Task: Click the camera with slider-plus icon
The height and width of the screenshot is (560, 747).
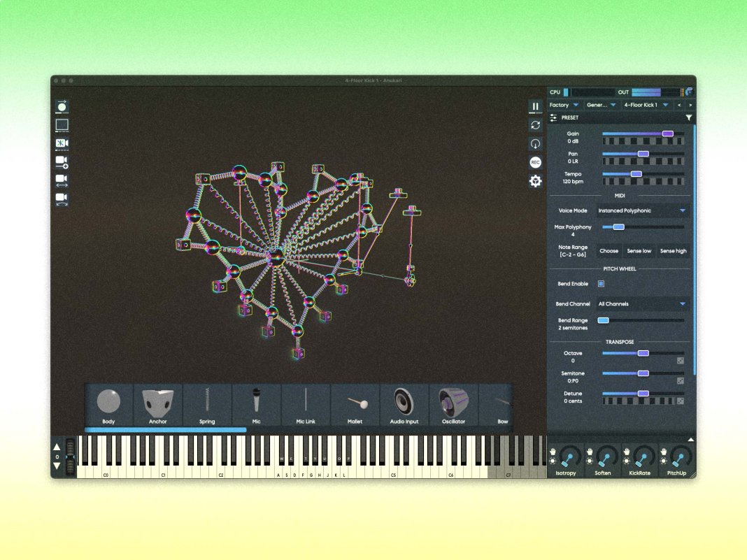Action: [x=62, y=162]
